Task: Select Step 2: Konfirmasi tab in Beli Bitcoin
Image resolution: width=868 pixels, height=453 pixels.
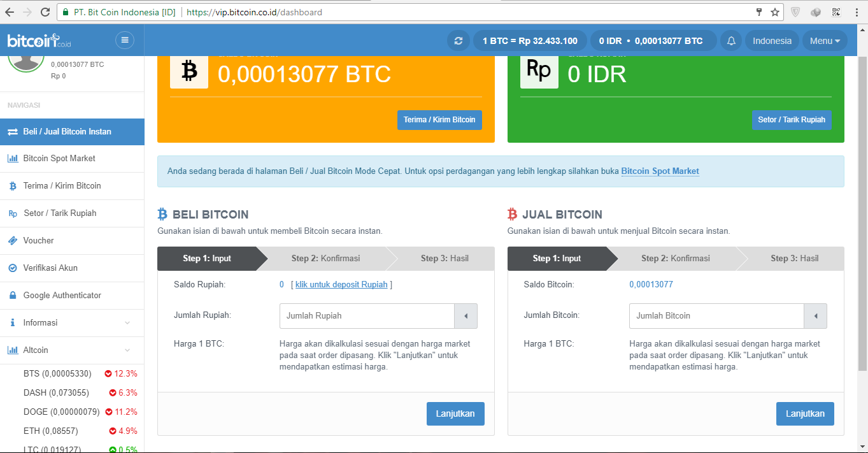Action: [x=326, y=259]
